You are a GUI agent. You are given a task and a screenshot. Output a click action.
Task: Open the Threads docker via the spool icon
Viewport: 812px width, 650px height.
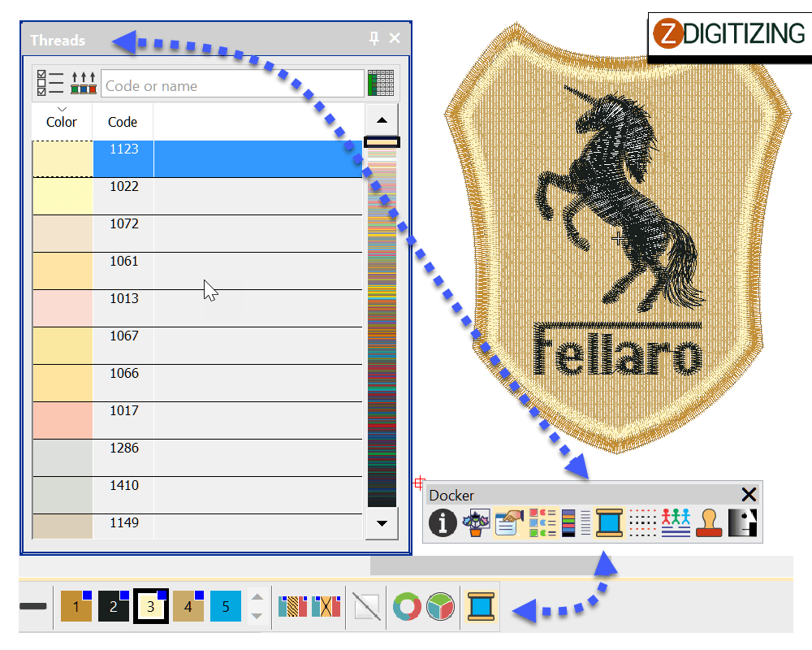pos(608,522)
